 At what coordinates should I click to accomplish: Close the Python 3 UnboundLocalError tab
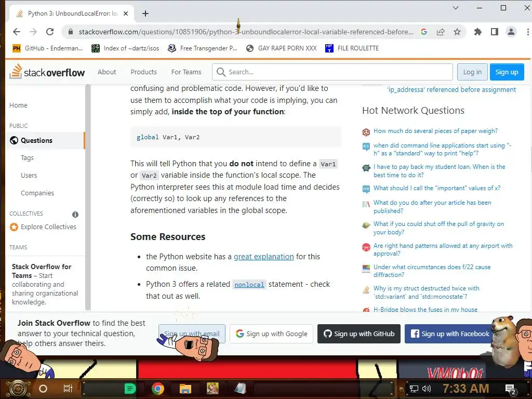(x=126, y=14)
